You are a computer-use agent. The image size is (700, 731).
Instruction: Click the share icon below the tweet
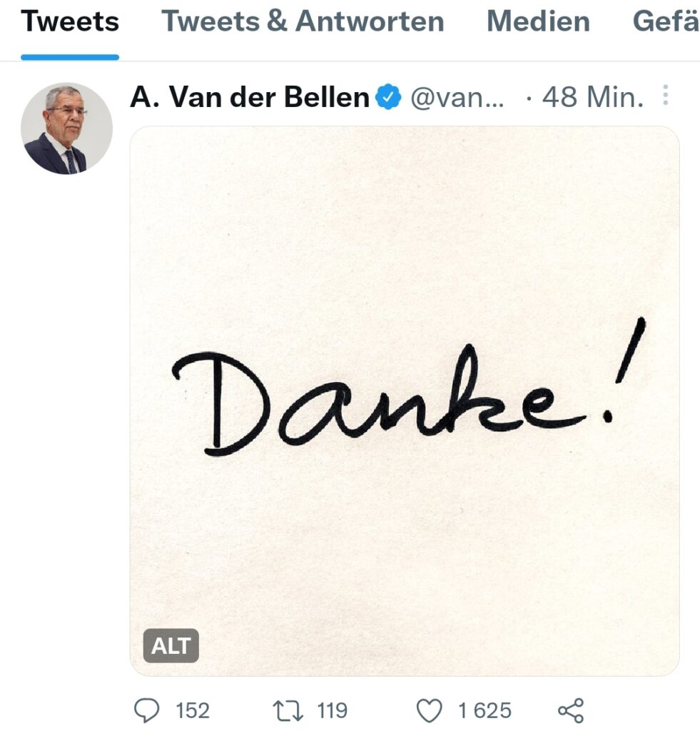click(570, 710)
